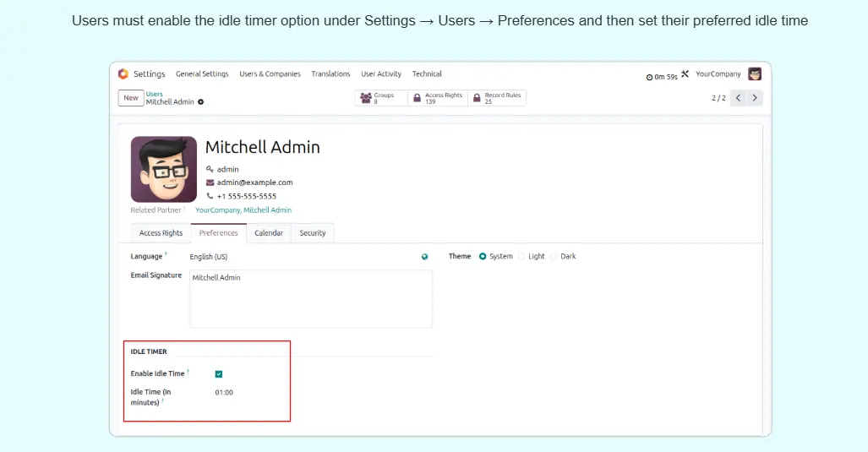Switch to the Security tab
This screenshot has height=452, width=868.
313,233
